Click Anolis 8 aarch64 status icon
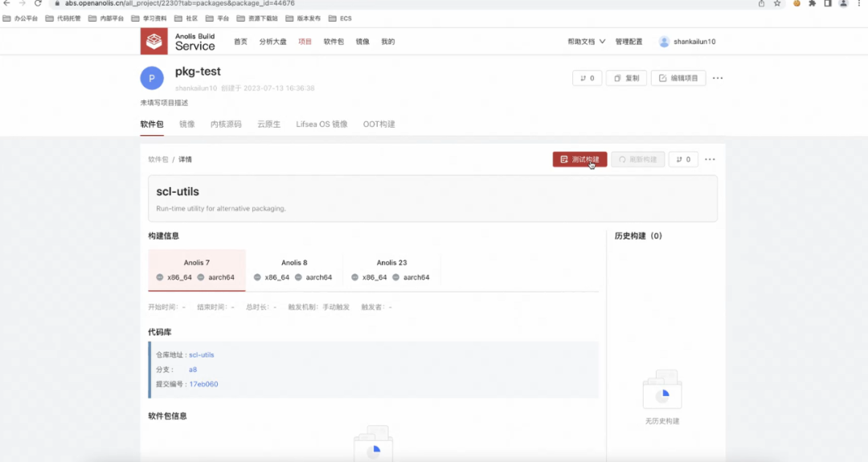Image resolution: width=868 pixels, height=462 pixels. click(x=298, y=277)
